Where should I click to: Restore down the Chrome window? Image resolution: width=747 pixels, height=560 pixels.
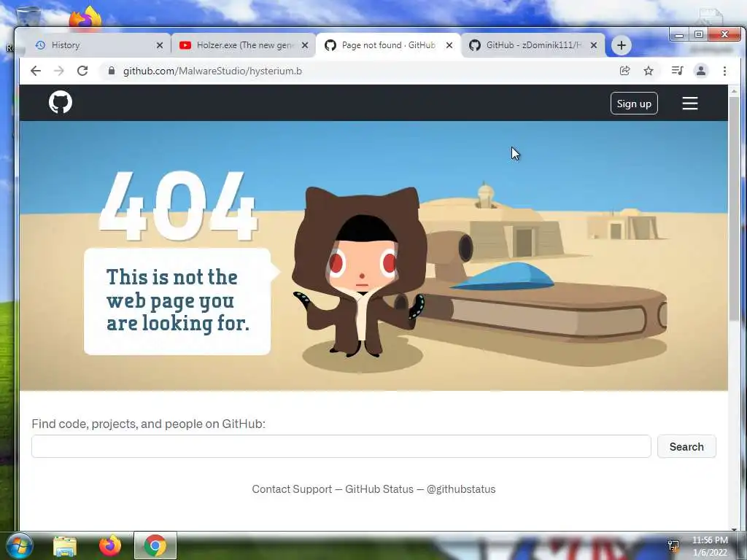[699, 34]
